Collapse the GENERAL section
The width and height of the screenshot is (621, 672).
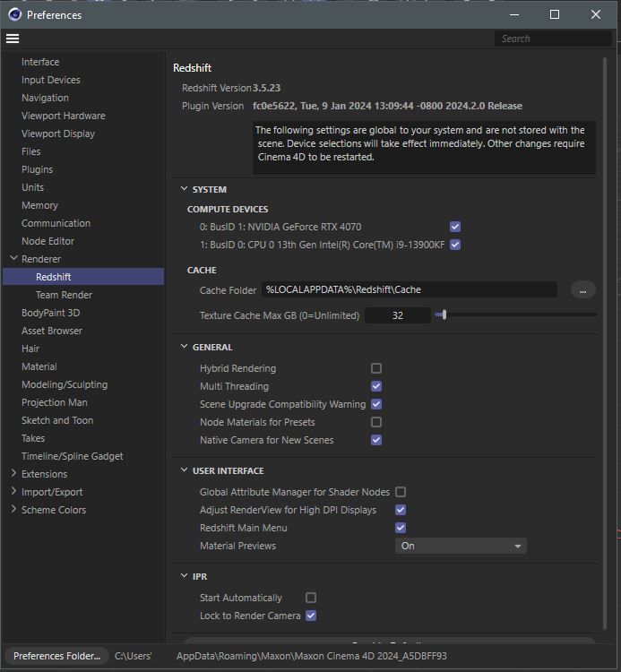tap(184, 347)
